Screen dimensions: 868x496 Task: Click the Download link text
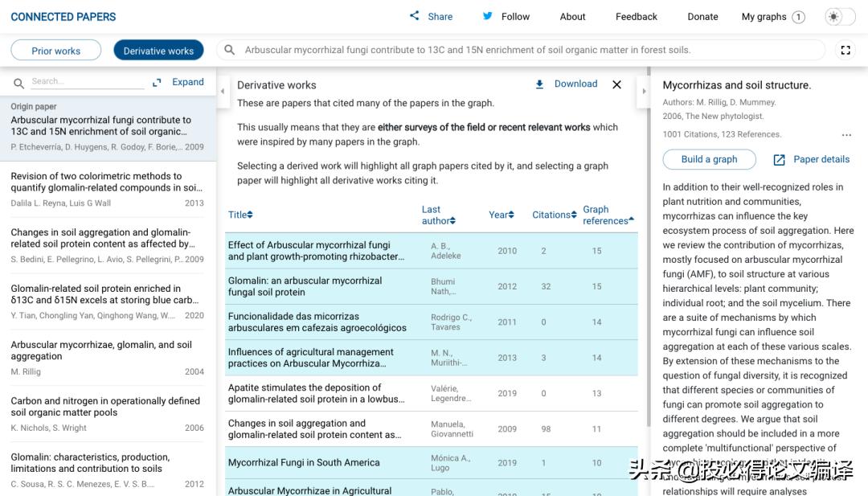coord(575,84)
